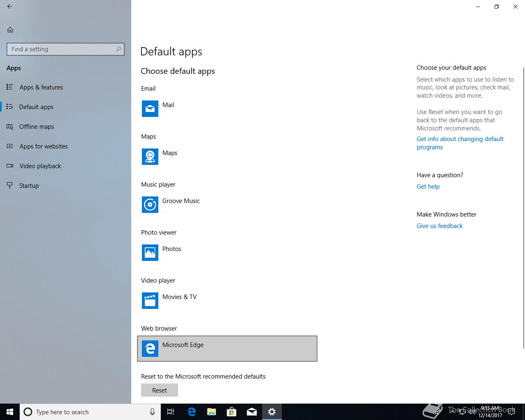525x420 pixels.
Task: Open the Windows Start menu
Action: pos(10,412)
